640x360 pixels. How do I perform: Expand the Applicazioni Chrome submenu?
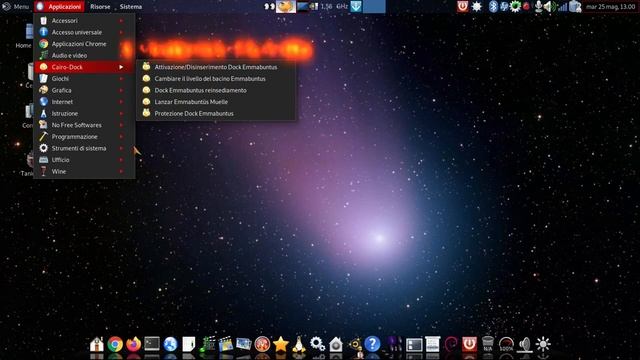[x=84, y=44]
